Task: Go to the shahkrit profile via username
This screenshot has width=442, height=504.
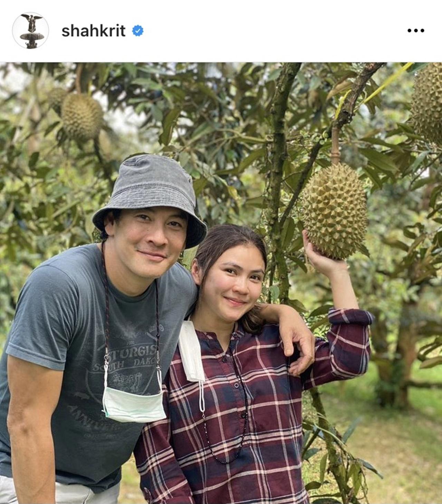Action: tap(93, 31)
